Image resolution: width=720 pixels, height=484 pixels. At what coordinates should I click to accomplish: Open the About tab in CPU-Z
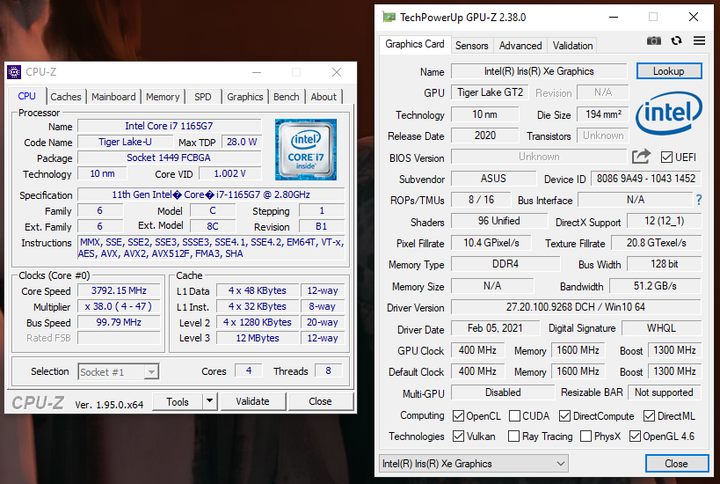pyautogui.click(x=324, y=97)
